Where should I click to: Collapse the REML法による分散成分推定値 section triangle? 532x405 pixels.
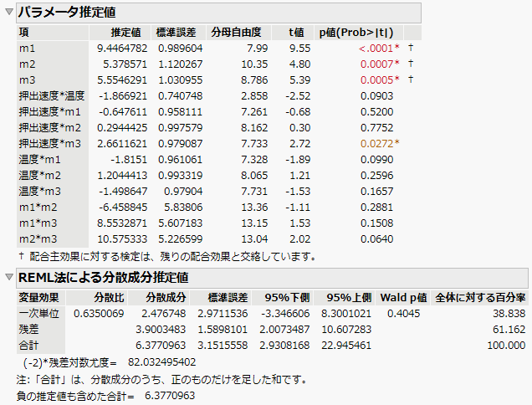pyautogui.click(x=9, y=277)
